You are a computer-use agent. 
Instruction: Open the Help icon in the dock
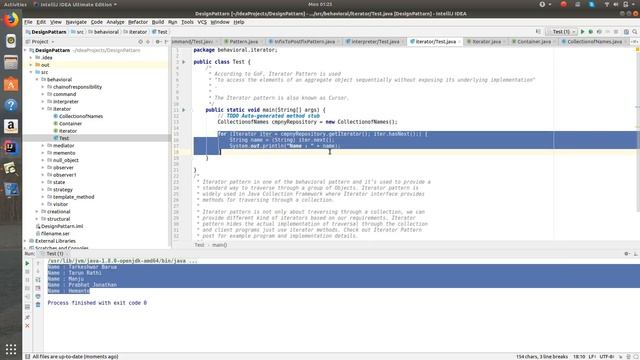(x=11, y=105)
